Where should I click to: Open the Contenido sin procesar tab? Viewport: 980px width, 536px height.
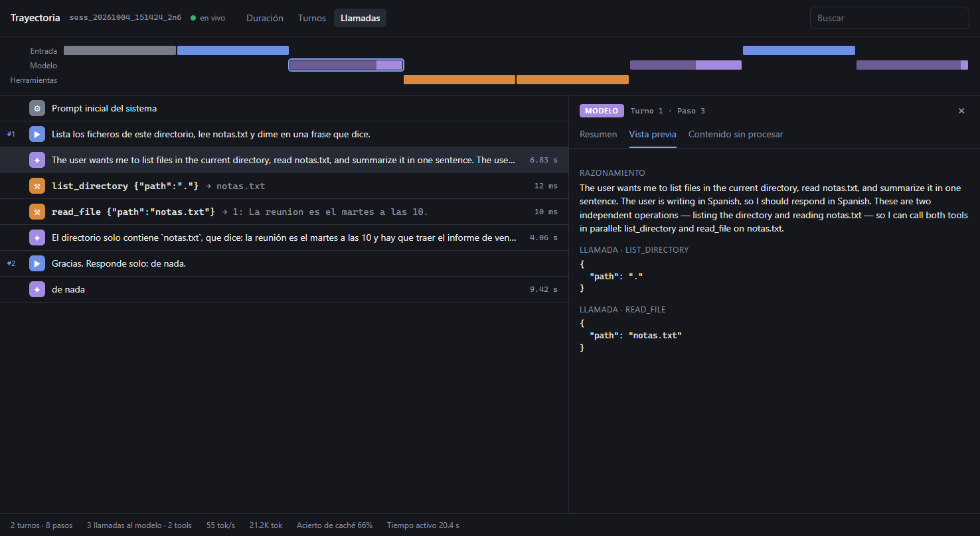(x=736, y=134)
